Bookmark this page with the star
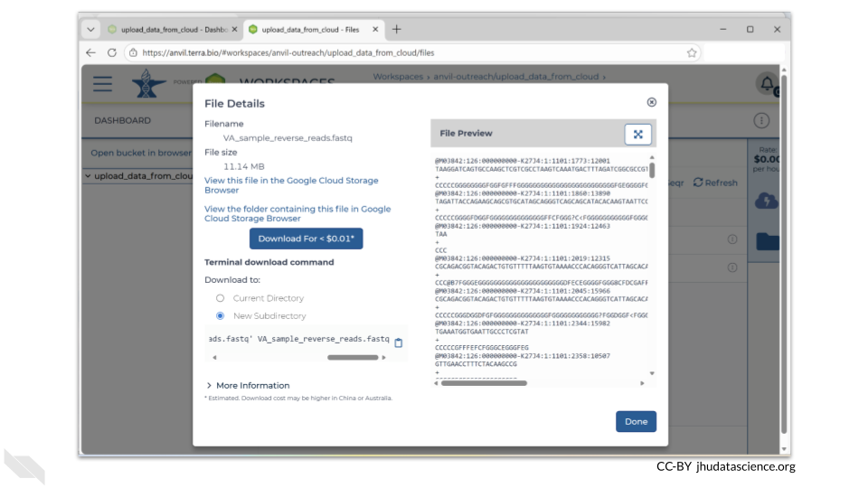Viewport: 868px width, 488px height. pos(692,52)
